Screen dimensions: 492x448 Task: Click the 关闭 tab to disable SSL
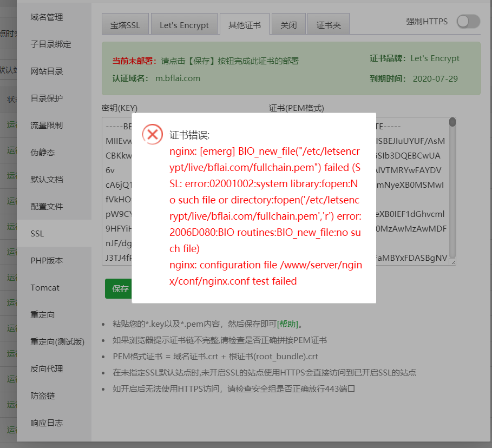click(288, 24)
